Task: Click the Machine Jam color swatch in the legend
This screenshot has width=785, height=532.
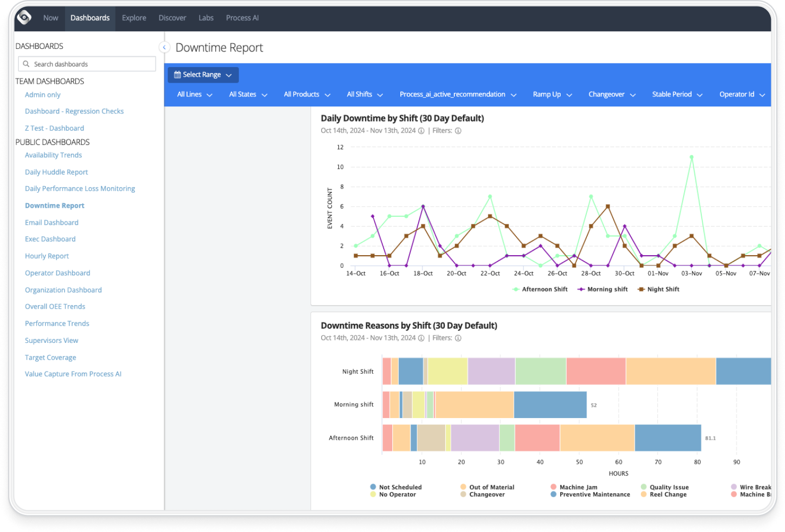Action: [x=555, y=487]
